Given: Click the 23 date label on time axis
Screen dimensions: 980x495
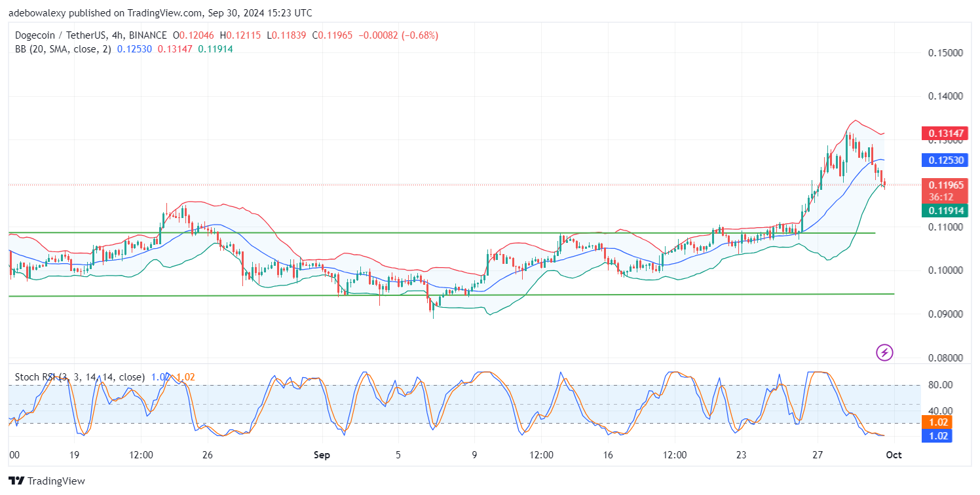Looking at the screenshot, I should [x=742, y=455].
